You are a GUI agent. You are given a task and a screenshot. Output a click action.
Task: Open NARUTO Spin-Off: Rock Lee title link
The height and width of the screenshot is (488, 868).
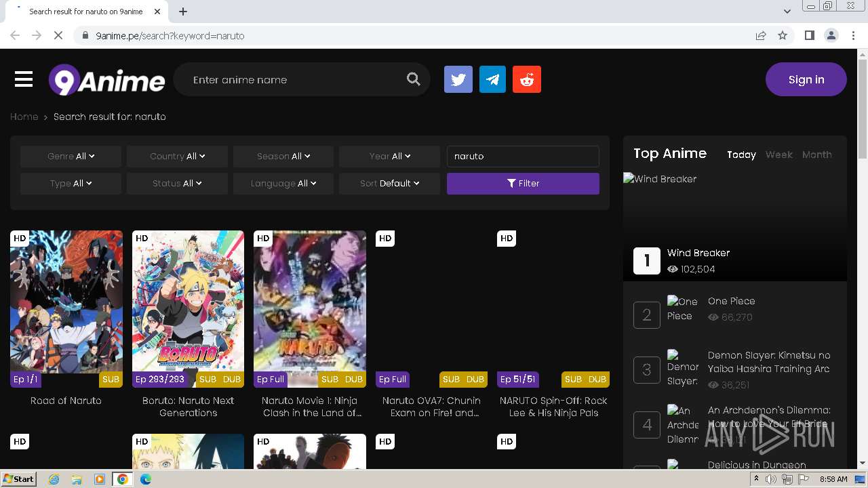click(x=553, y=407)
